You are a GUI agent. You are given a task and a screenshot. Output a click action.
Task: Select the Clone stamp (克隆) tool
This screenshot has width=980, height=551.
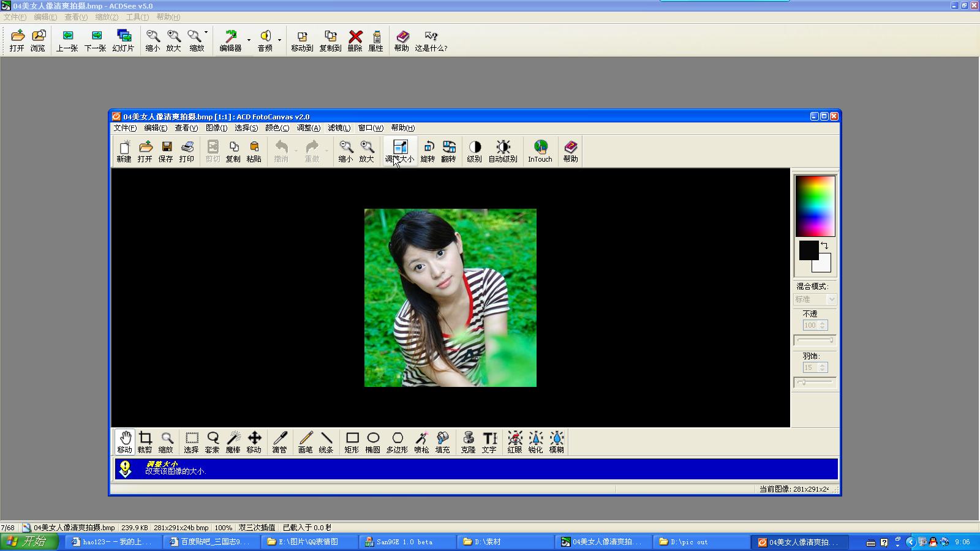coord(468,441)
